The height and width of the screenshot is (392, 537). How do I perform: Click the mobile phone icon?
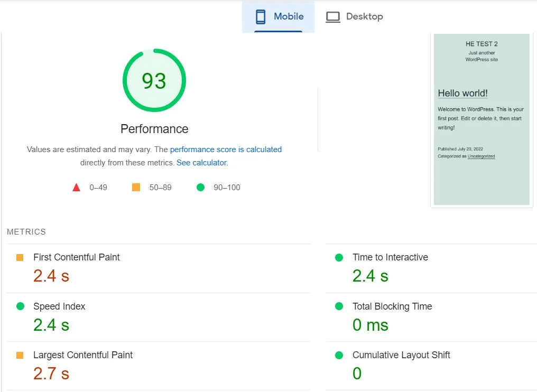point(261,17)
